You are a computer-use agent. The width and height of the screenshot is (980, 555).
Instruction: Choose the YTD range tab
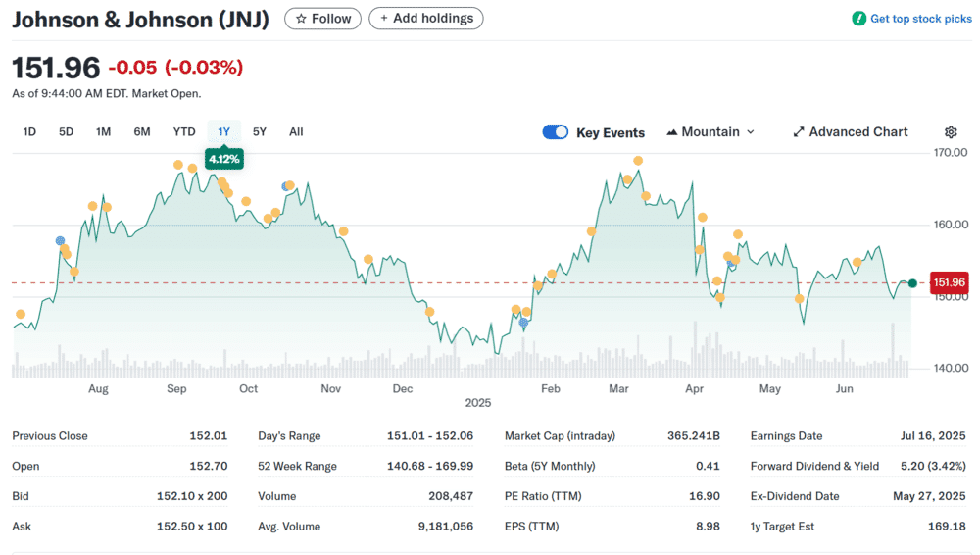tap(184, 132)
